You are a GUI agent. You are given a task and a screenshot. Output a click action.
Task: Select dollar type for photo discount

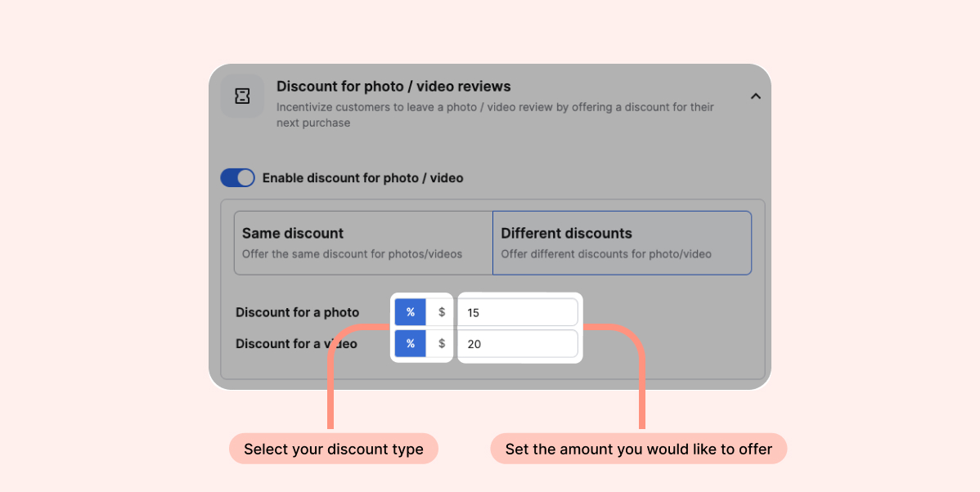[x=442, y=312]
